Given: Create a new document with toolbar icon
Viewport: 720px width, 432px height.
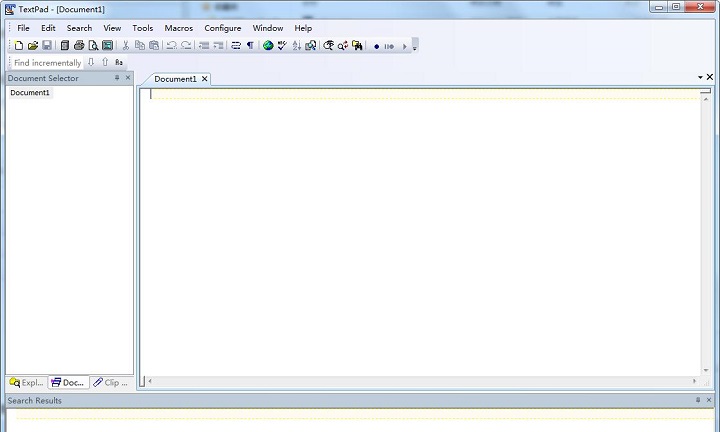Looking at the screenshot, I should (18, 45).
